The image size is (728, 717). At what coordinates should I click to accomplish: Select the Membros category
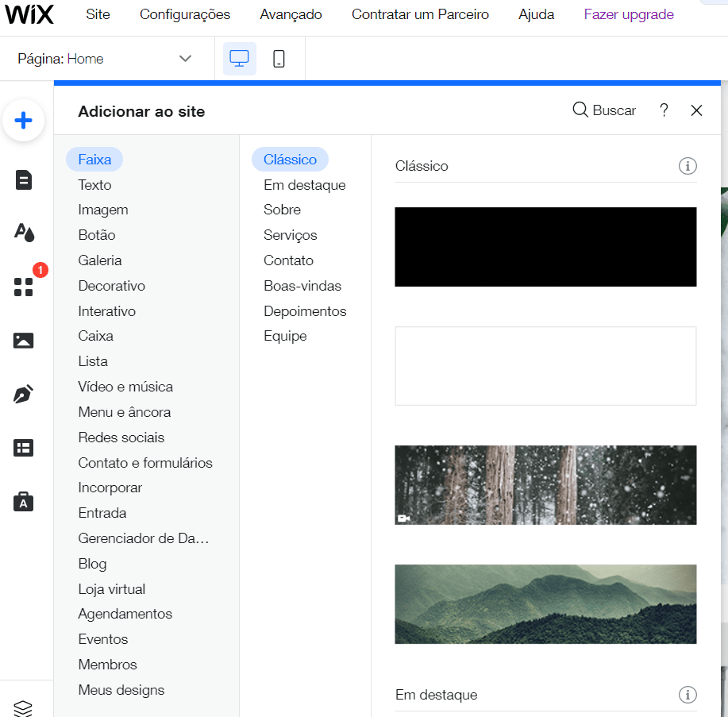pos(108,665)
